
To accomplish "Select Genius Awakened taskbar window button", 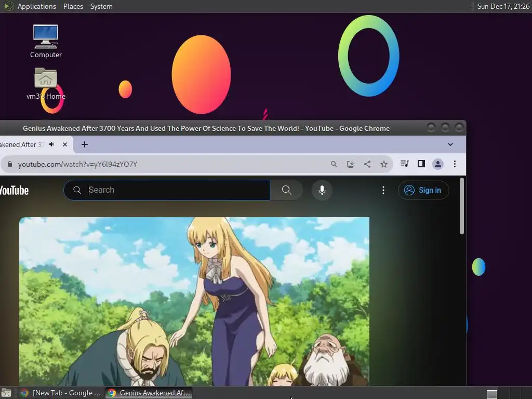I will click(x=149, y=393).
